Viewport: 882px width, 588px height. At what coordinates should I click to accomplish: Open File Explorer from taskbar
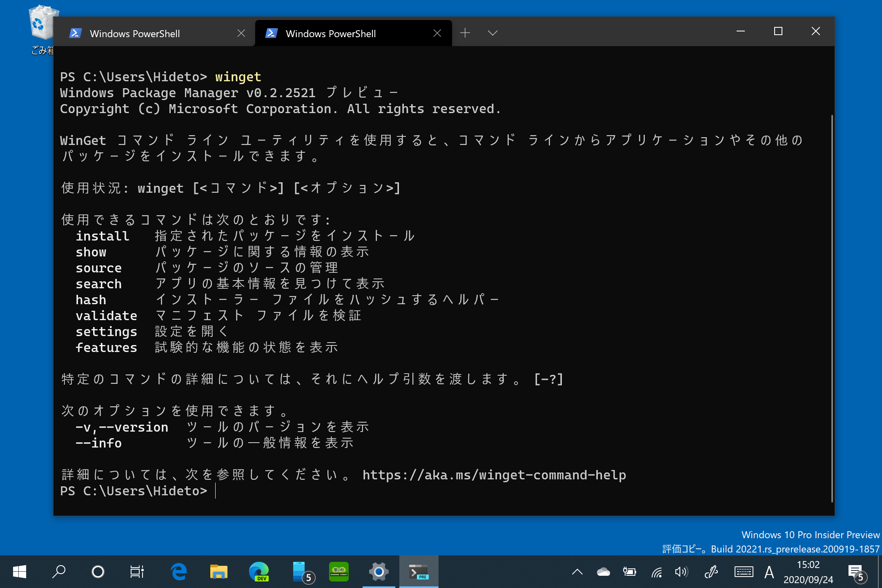218,572
